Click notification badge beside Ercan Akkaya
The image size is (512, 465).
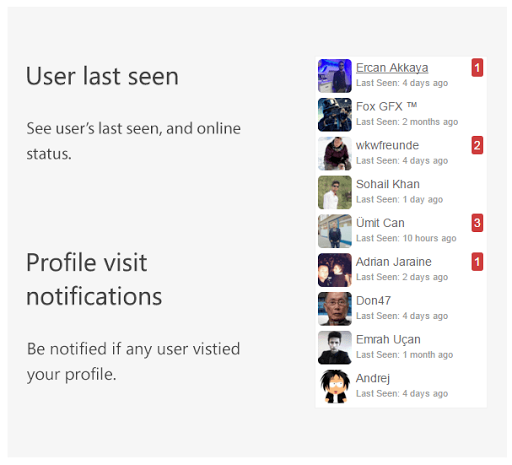pos(477,68)
